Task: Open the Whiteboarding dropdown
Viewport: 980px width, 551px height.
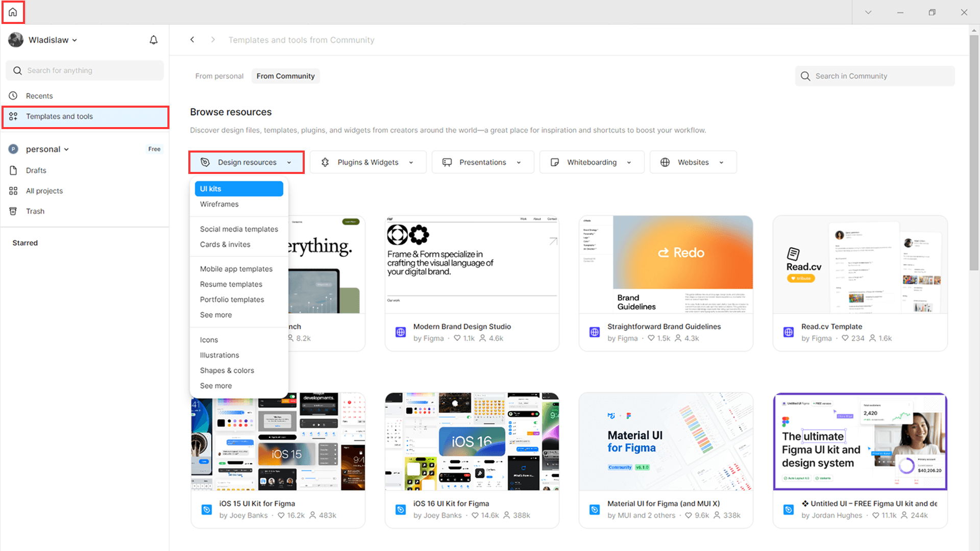Action: pos(592,162)
